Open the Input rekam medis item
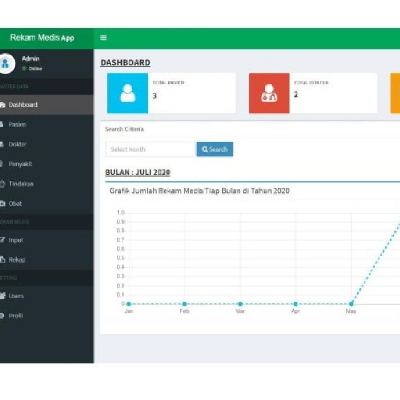Viewport: 400px width, 400px height. tap(47, 240)
